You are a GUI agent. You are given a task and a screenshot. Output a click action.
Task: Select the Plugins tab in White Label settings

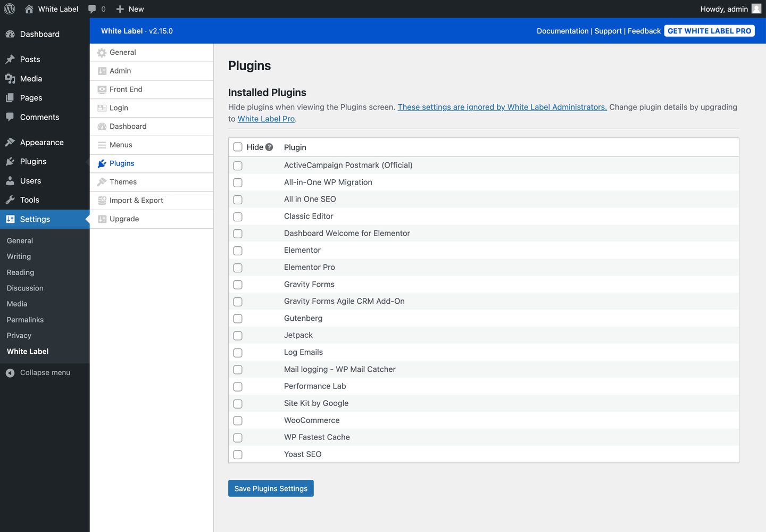pyautogui.click(x=152, y=163)
